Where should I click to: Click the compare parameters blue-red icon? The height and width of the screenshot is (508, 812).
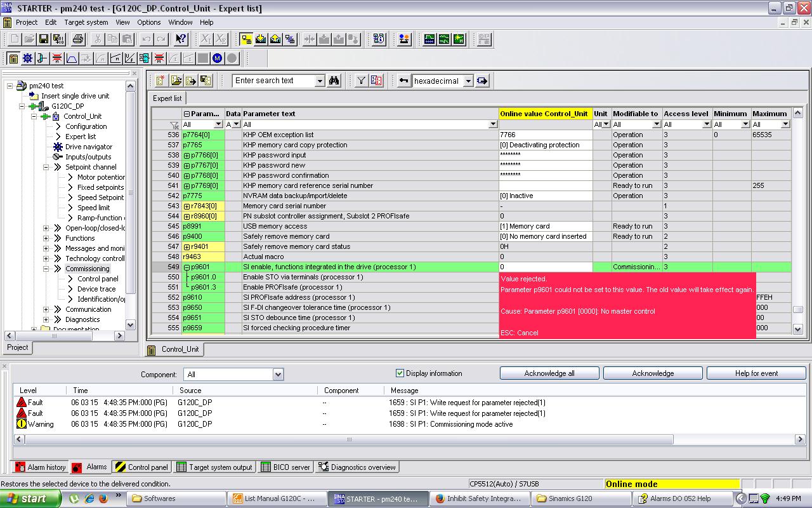(x=376, y=81)
